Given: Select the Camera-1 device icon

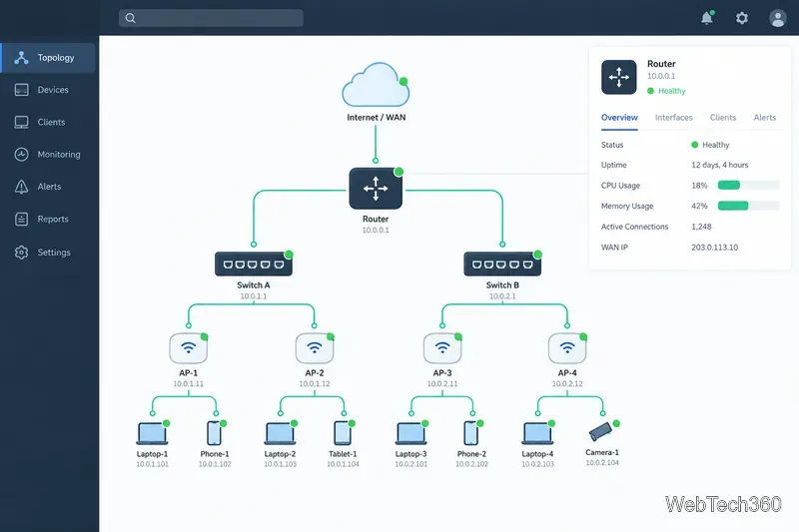Looking at the screenshot, I should click(x=601, y=432).
